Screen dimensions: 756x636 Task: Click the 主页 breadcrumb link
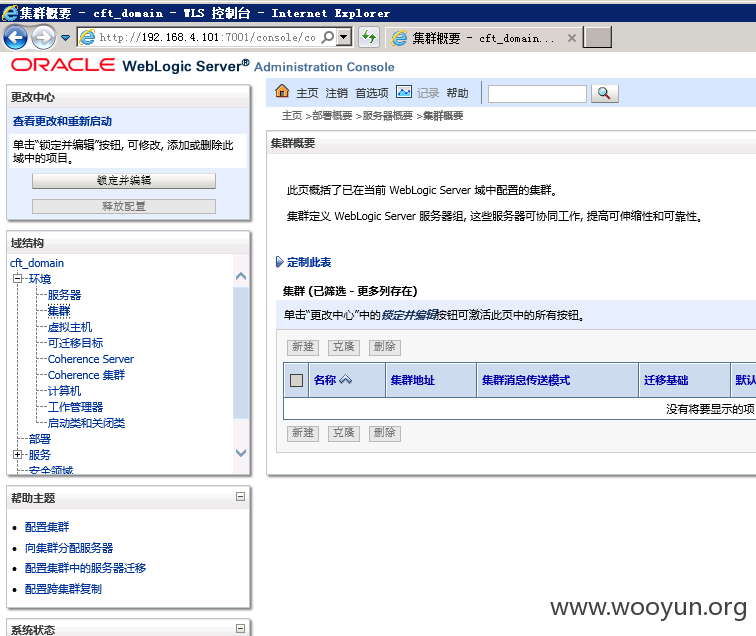coord(292,116)
